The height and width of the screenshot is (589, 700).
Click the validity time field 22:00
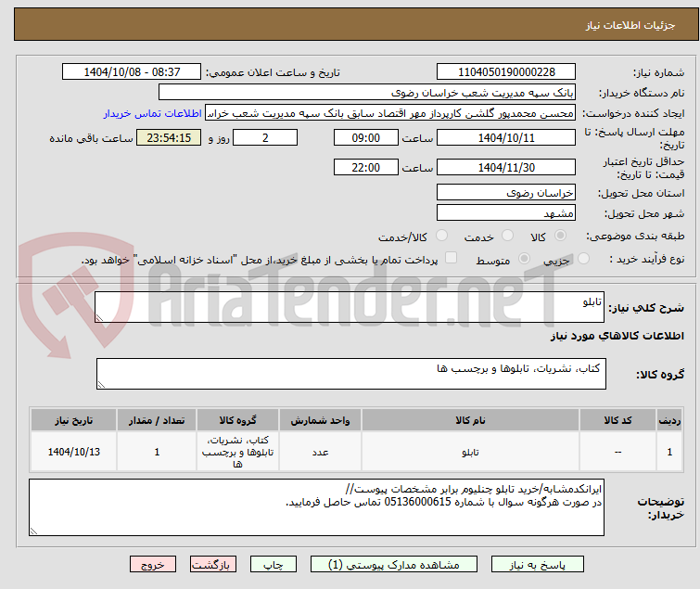tap(366, 168)
